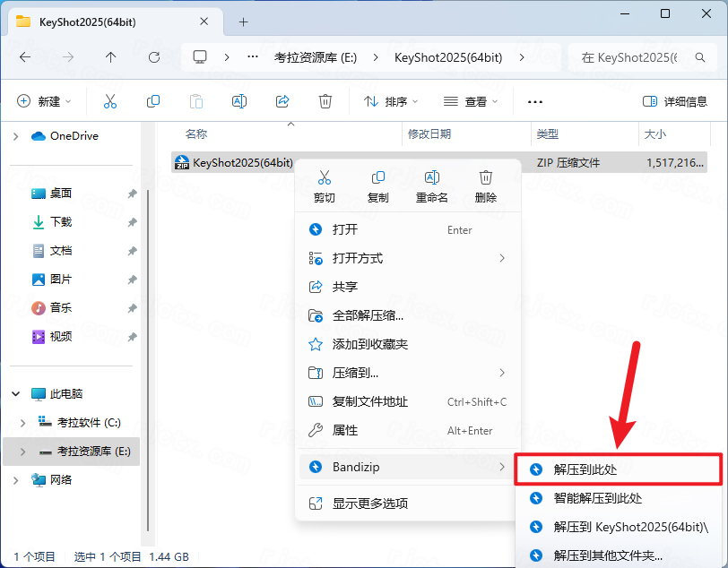Collapse 此电脑 in the sidebar tree
The image size is (728, 568).
pyautogui.click(x=16, y=392)
